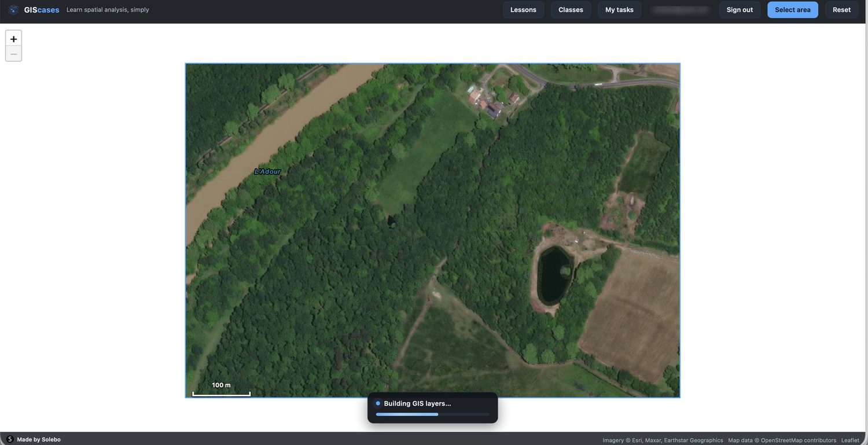Open the Leaflet attribution link

pos(850,440)
